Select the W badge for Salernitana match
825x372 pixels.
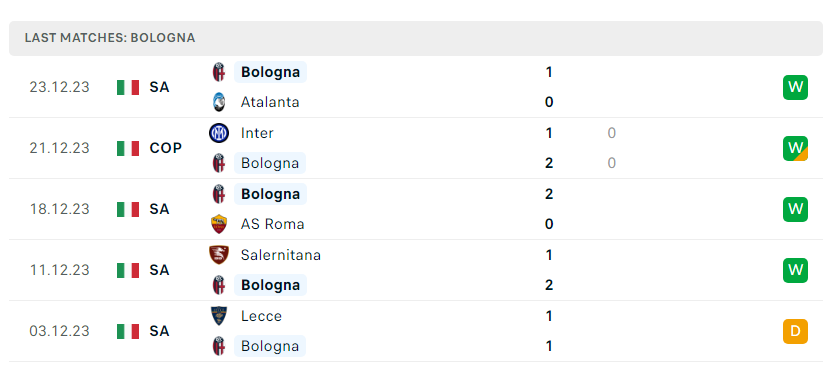tap(795, 270)
